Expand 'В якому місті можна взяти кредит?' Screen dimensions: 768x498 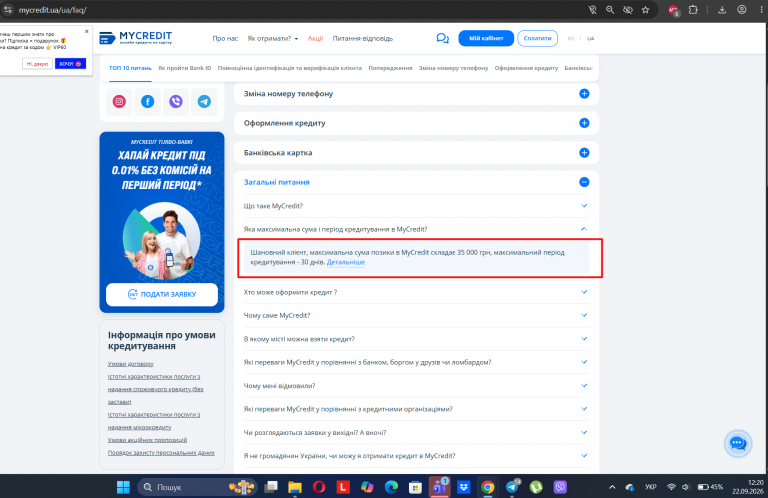click(x=416, y=339)
